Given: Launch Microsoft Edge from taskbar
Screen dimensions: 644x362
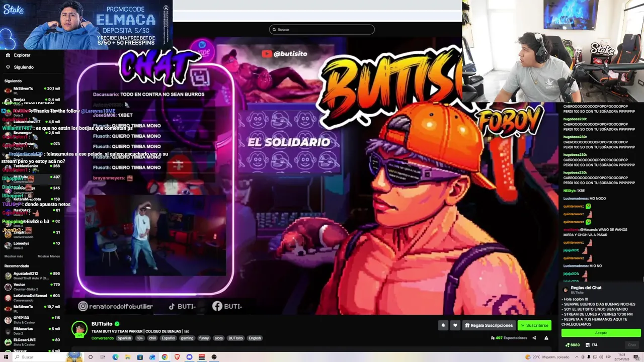Looking at the screenshot, I should pos(115,357).
